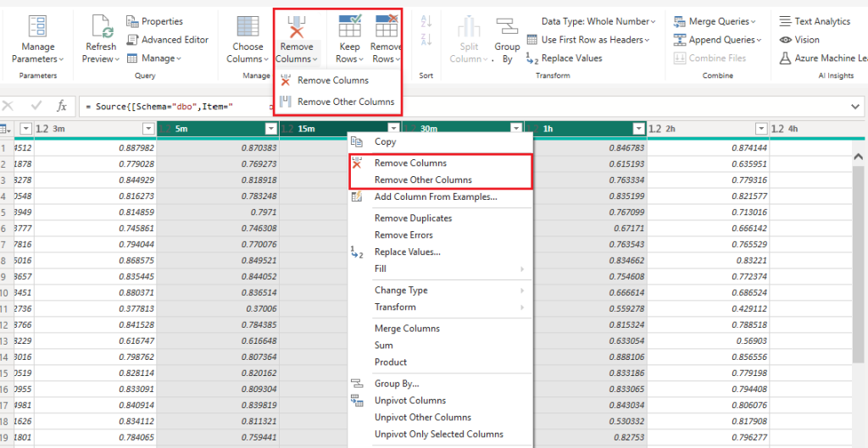Open the 3m column filter dropdown
The width and height of the screenshot is (868, 448).
click(147, 129)
